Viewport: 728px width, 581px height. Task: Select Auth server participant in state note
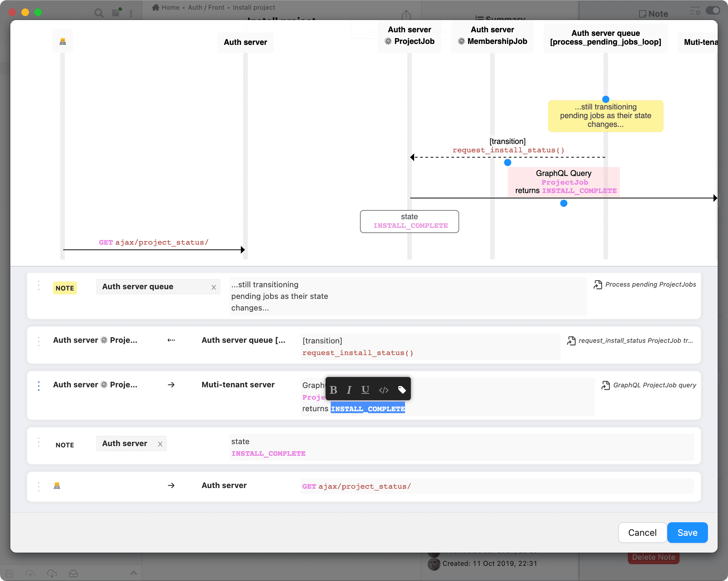[x=131, y=443]
